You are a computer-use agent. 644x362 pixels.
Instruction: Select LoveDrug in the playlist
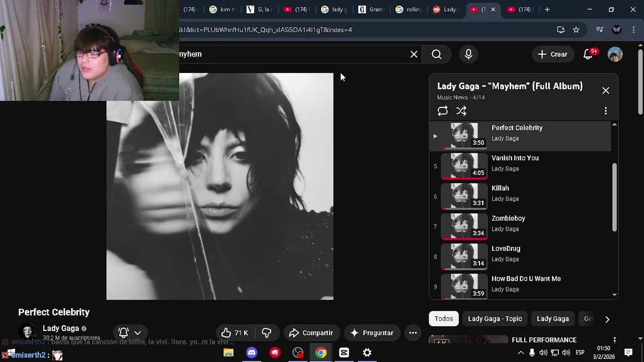(x=521, y=256)
